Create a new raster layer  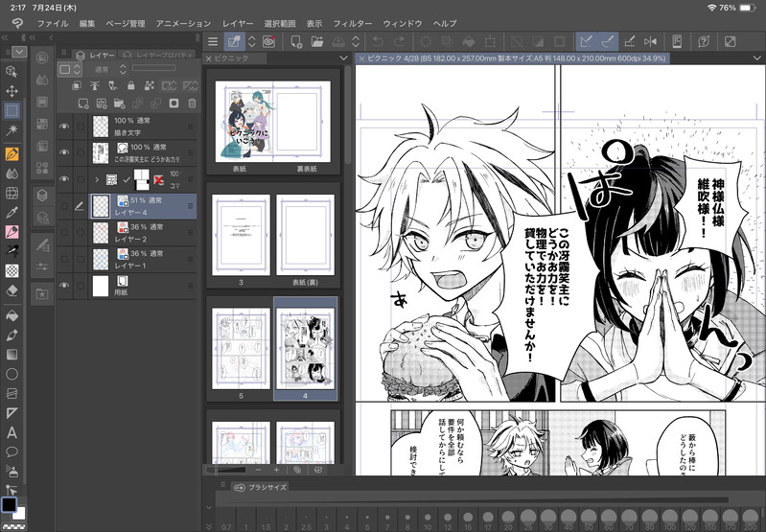tap(83, 104)
